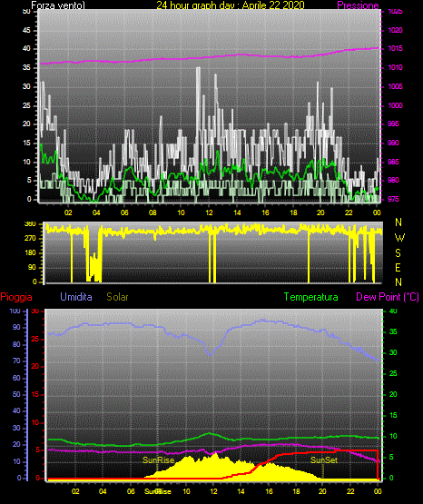Click wind speed axis value 35

tap(26, 67)
